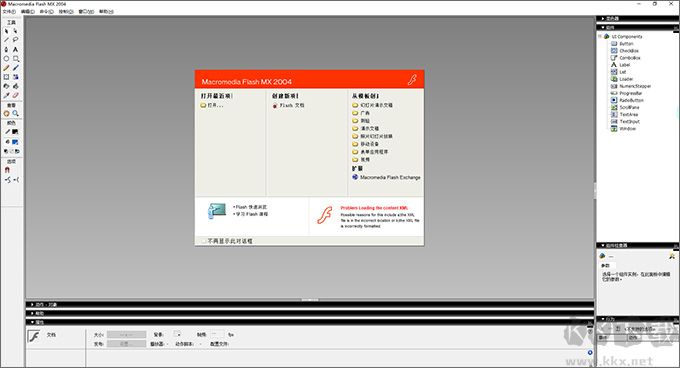Click the Swap Colors button in toolbox
The height and width of the screenshot is (368, 680).
17,151
